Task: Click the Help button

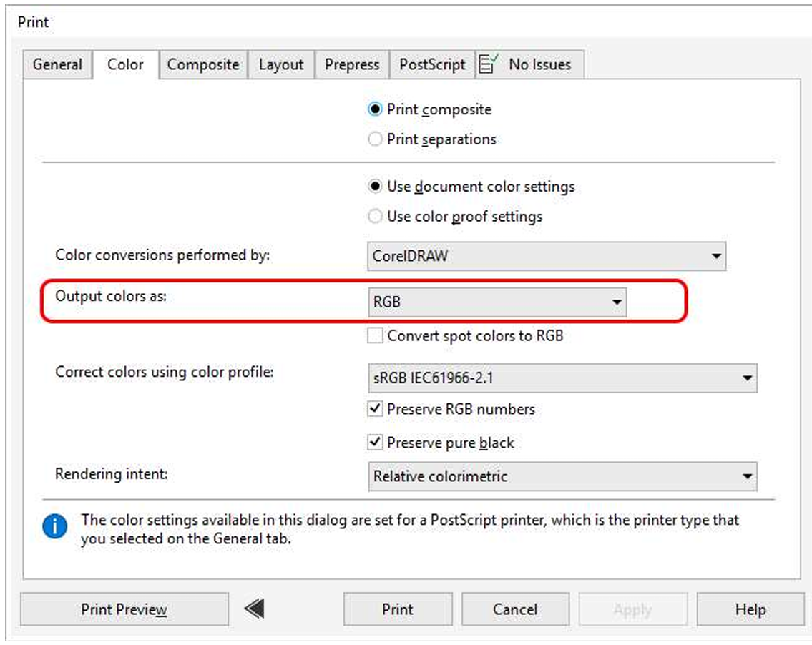Action: click(x=750, y=610)
